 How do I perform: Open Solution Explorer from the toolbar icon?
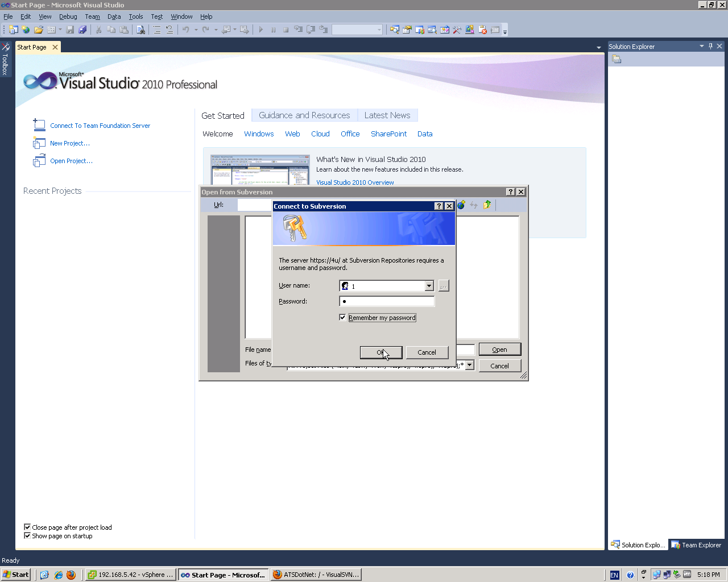click(x=394, y=30)
